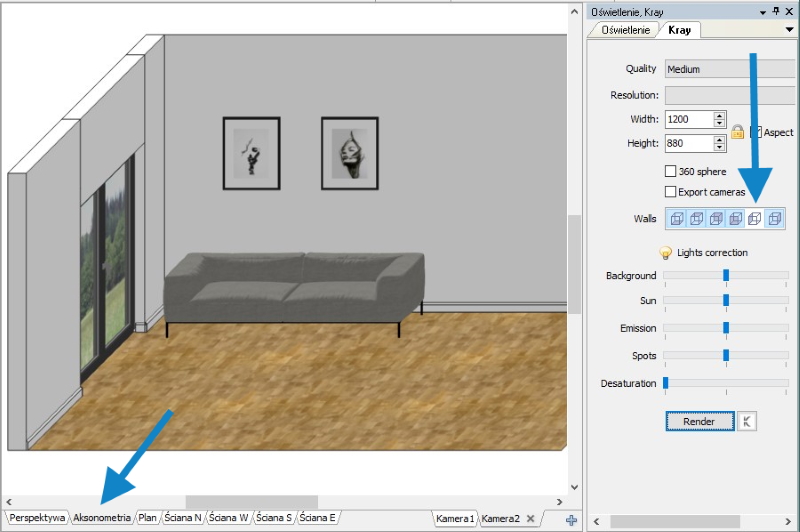Toggle the Aspect checkbox
The height and width of the screenshot is (532, 800).
756,132
